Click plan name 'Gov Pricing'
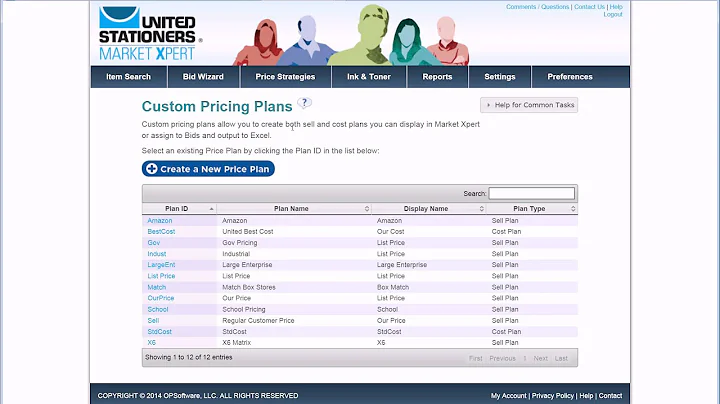The image size is (720, 404). (240, 242)
